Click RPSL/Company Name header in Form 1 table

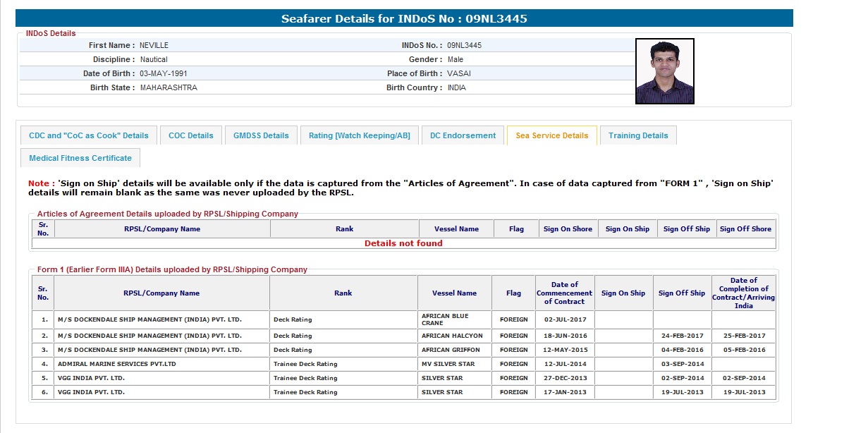pos(161,293)
